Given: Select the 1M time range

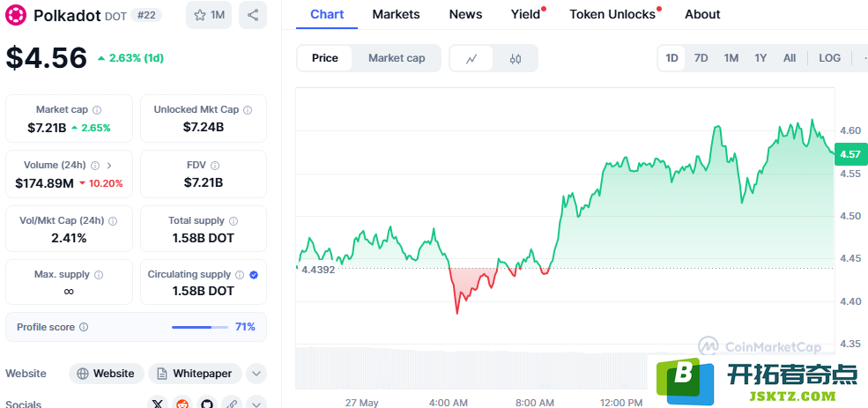Looking at the screenshot, I should 731,58.
